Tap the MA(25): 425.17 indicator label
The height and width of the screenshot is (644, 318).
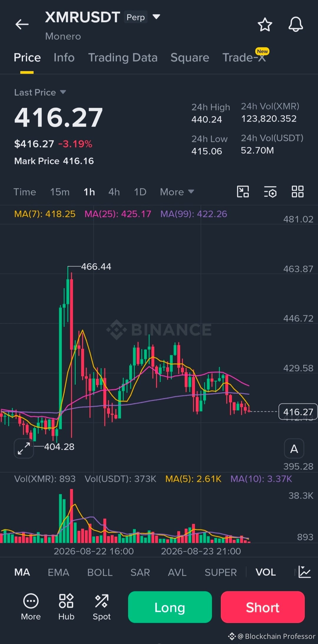pos(118,214)
